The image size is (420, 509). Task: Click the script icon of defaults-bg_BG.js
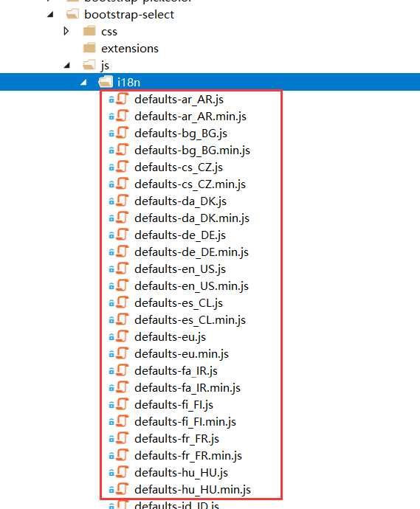123,133
